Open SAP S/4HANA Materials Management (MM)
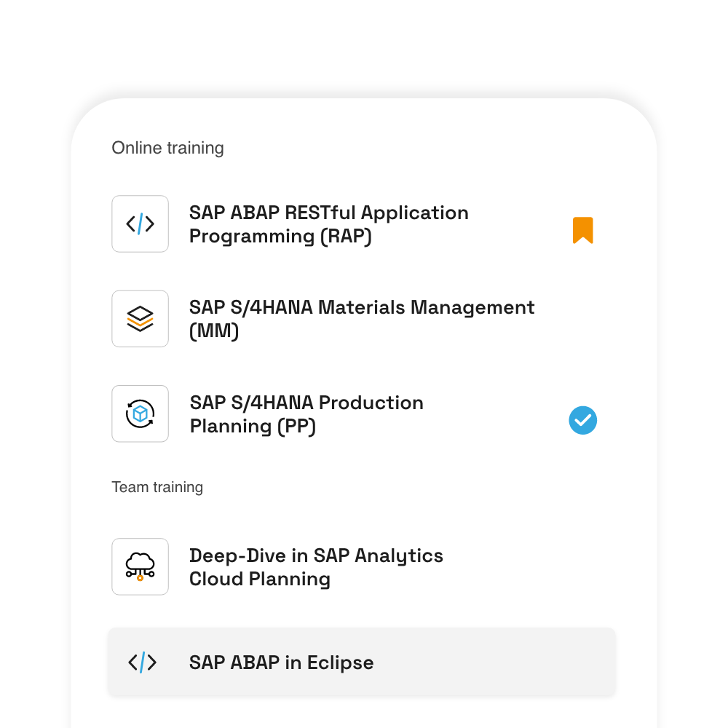The image size is (728, 728). pos(361,318)
